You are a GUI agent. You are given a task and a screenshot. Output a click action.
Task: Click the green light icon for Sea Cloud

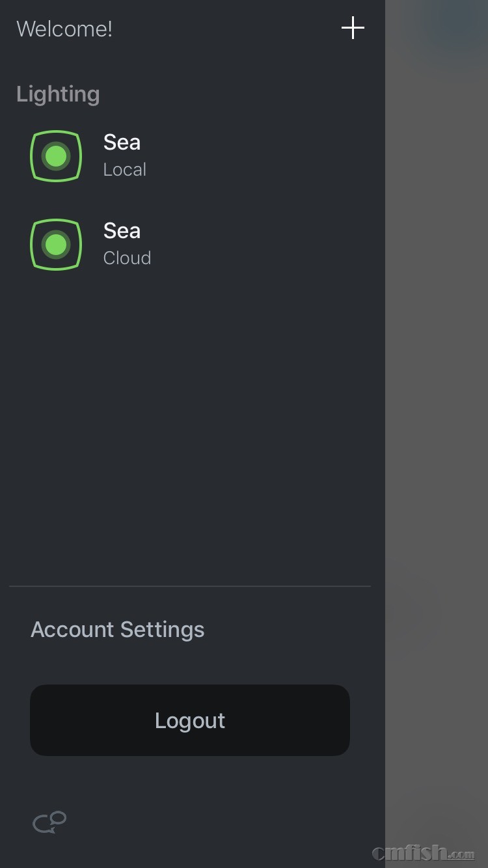coord(56,245)
